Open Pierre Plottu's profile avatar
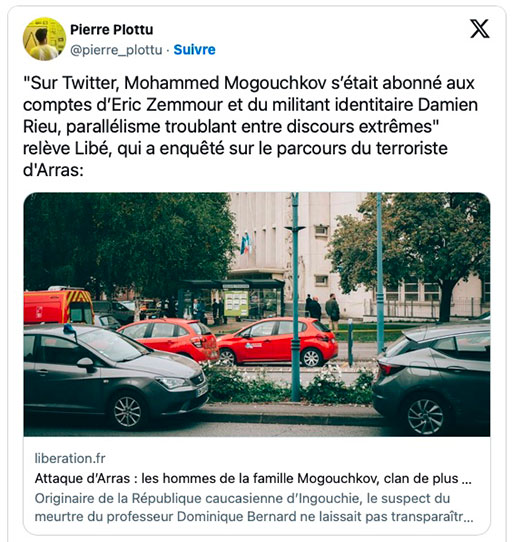This screenshot has width=512, height=542. 44,39
